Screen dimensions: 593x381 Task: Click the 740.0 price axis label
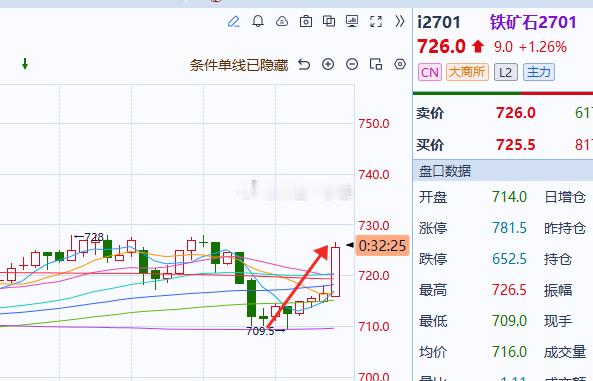[374, 175]
